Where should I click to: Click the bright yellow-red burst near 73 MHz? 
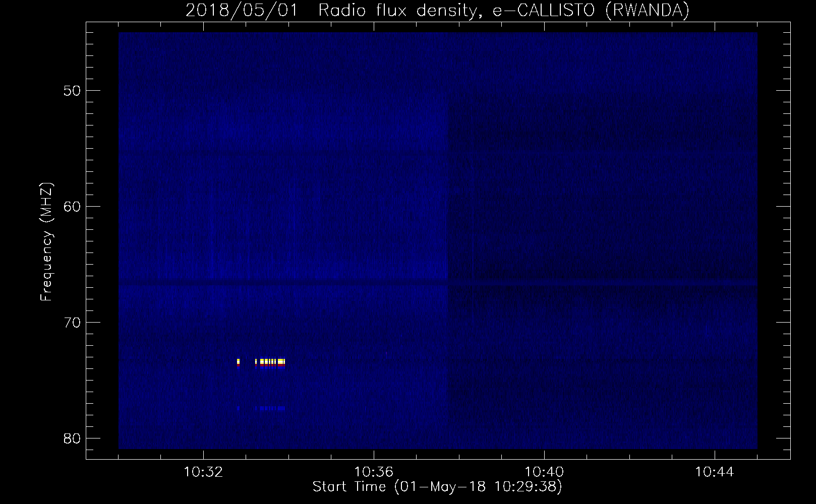point(261,363)
